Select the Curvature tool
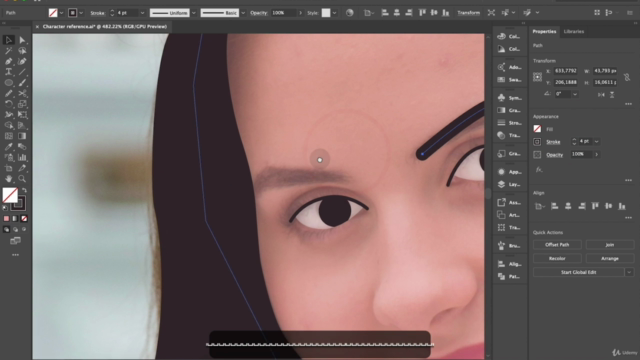The height and width of the screenshot is (360, 640). tap(22, 61)
